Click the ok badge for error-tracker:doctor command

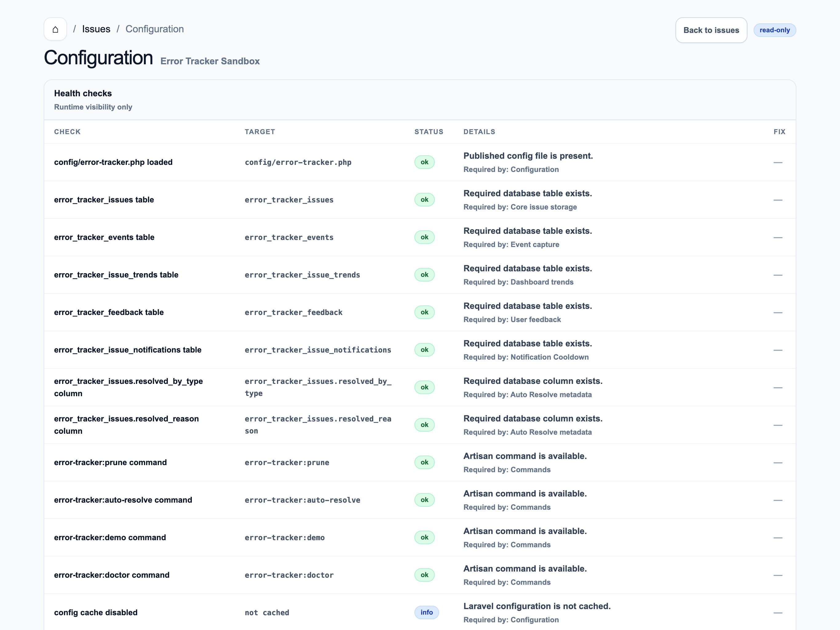(x=424, y=575)
